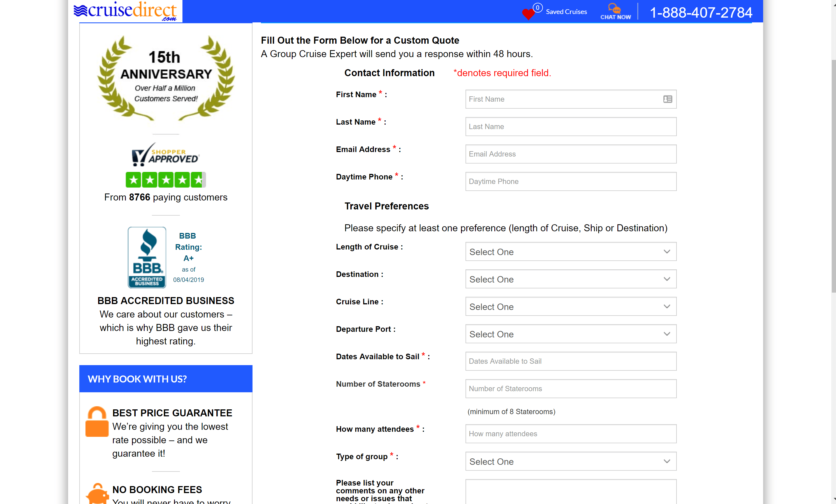Open the Cruise Line select box

pos(571,306)
